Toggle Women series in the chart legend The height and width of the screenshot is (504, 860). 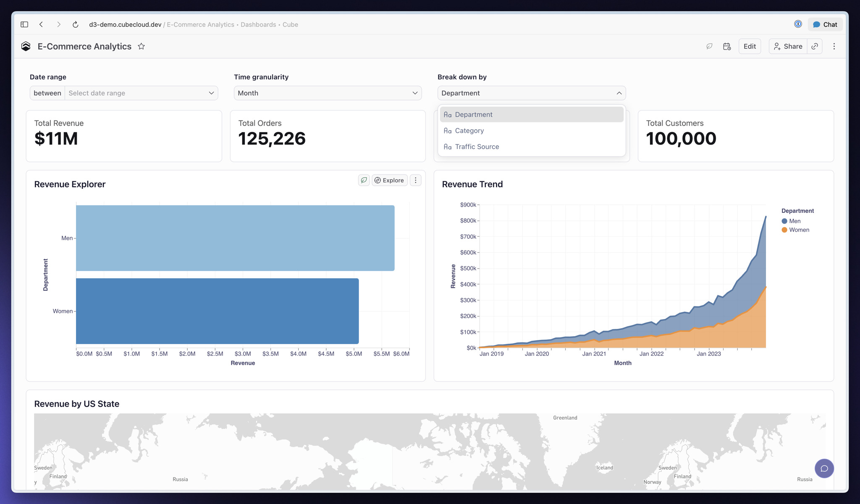795,230
